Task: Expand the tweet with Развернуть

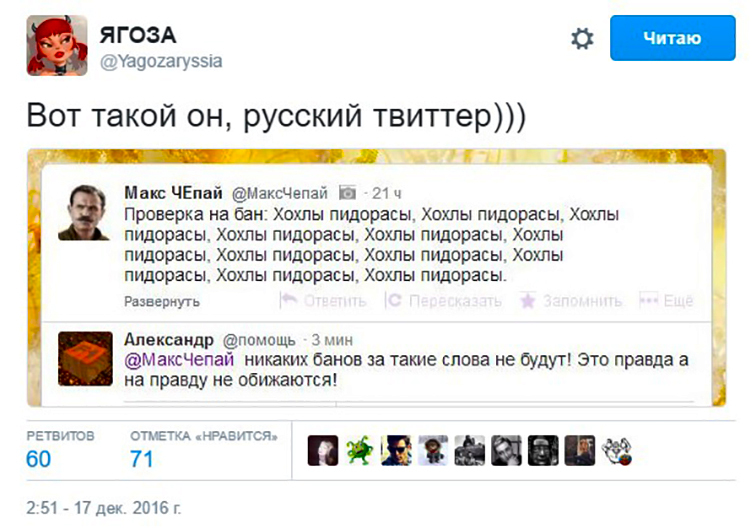Action: (162, 301)
